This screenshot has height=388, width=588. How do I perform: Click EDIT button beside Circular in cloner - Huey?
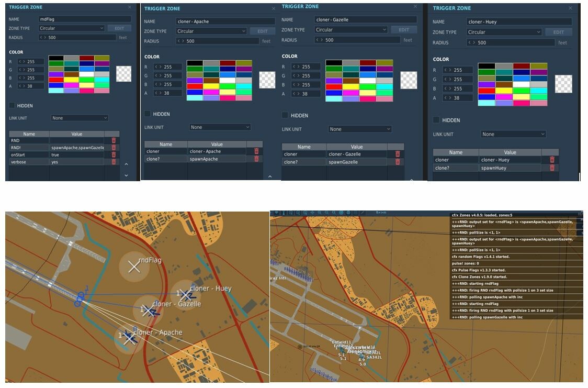(558, 32)
